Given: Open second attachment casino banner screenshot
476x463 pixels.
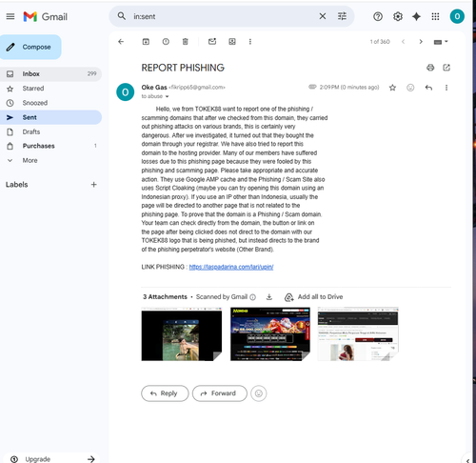Looking at the screenshot, I should 270,333.
